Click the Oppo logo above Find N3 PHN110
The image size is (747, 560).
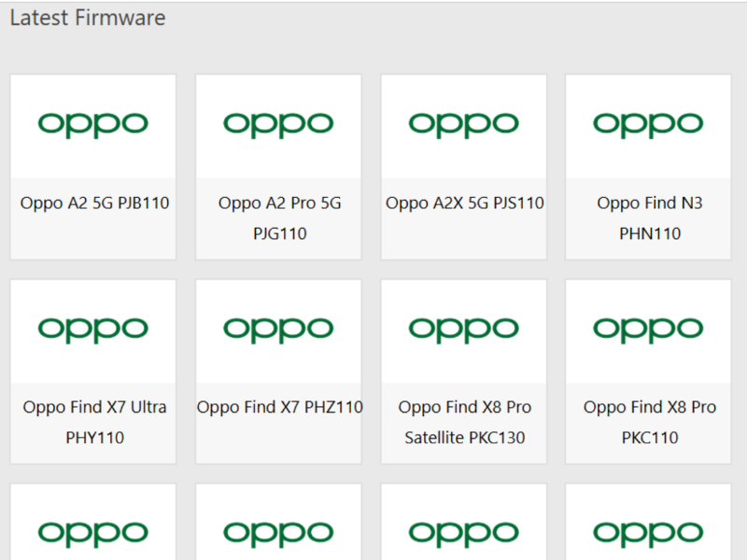[649, 124]
